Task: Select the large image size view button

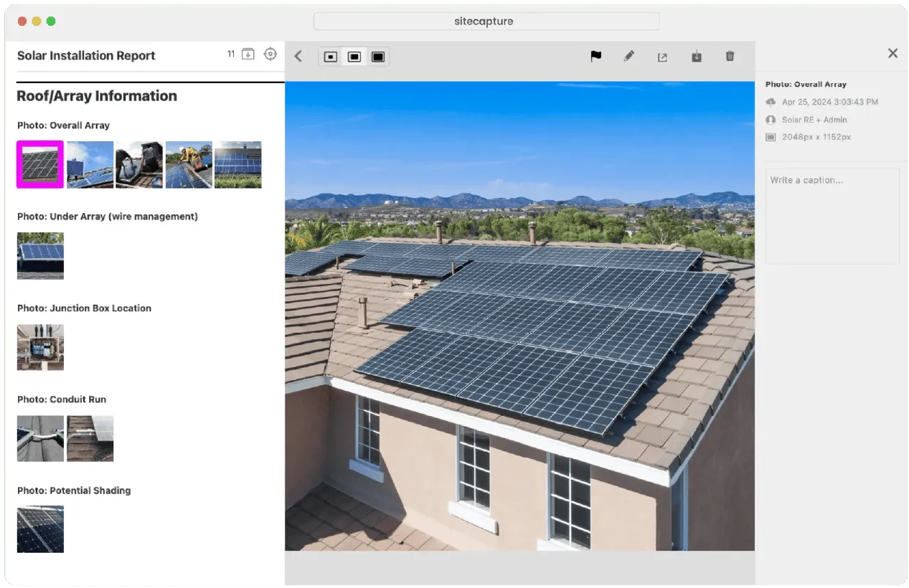Action: (378, 57)
